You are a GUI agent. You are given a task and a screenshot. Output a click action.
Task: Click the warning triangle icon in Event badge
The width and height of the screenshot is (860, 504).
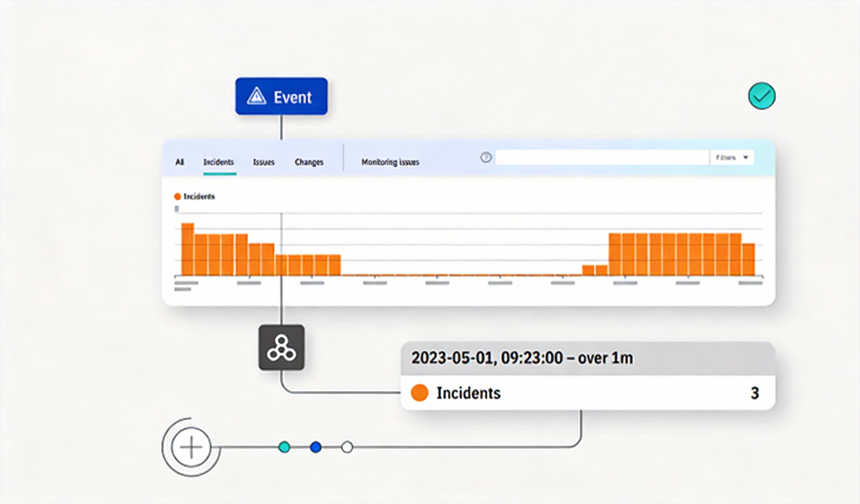(x=256, y=96)
